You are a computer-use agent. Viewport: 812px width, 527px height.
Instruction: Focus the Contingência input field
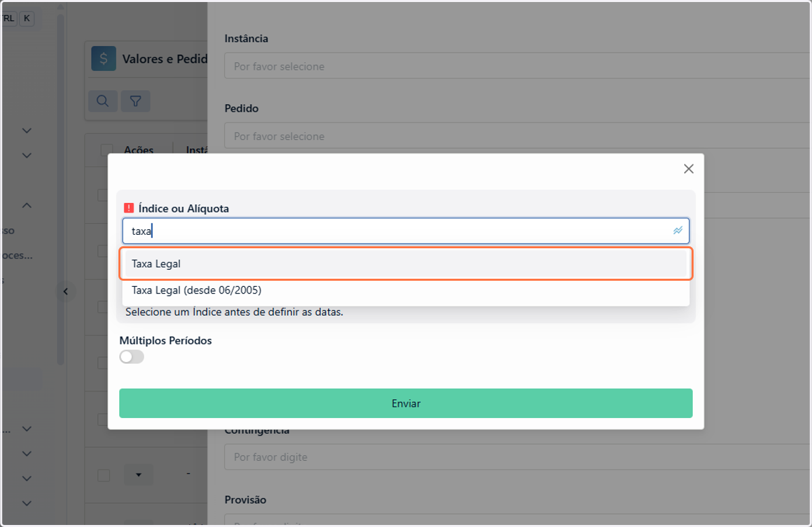(518, 457)
